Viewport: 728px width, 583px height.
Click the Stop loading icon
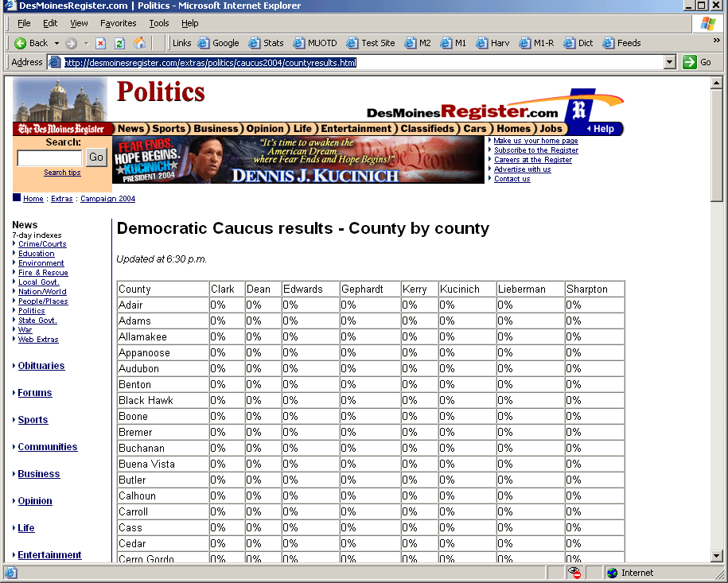point(101,43)
